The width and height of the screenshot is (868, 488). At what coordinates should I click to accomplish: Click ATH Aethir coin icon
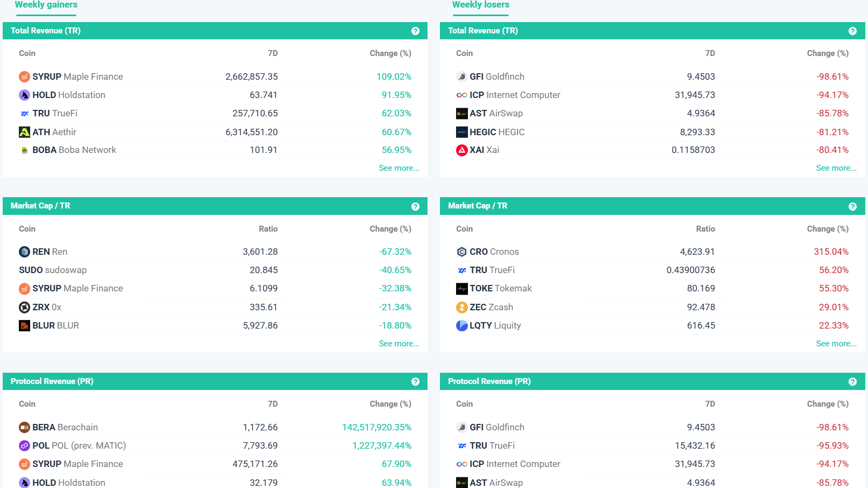pos(24,132)
